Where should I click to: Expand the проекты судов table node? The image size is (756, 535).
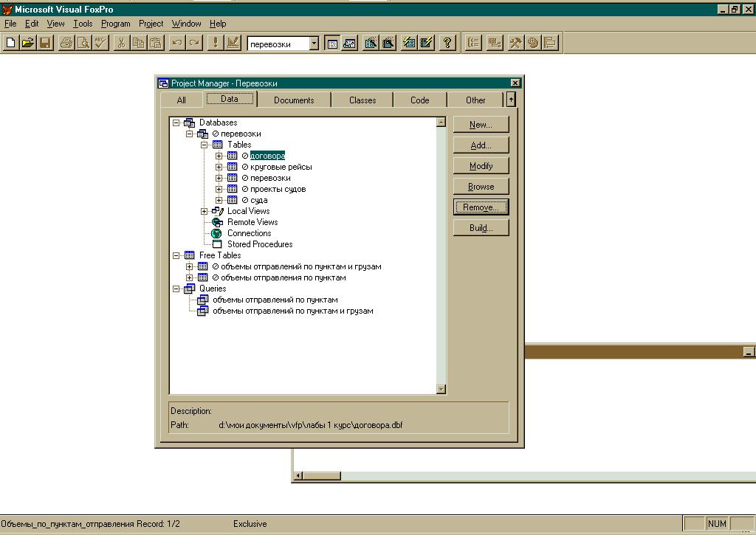click(x=219, y=189)
